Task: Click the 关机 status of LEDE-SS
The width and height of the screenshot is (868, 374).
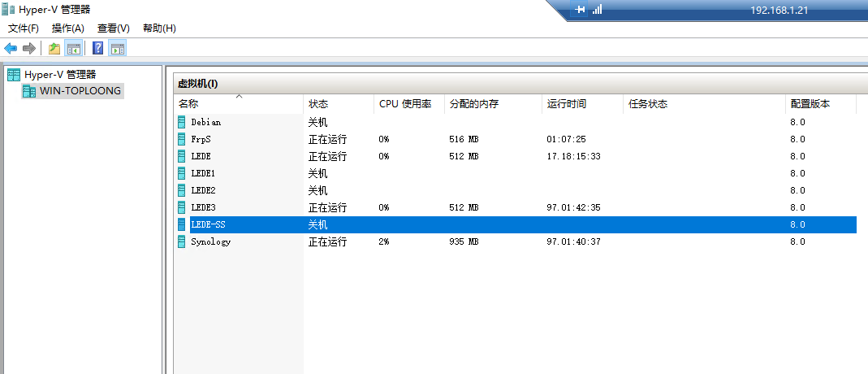Action: coord(317,225)
